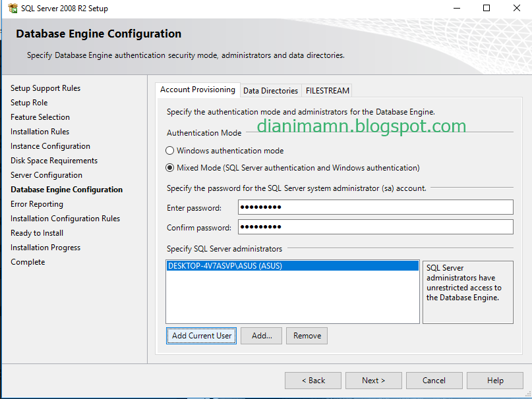Click the Remove button
Image resolution: width=532 pixels, height=399 pixels.
tap(307, 336)
